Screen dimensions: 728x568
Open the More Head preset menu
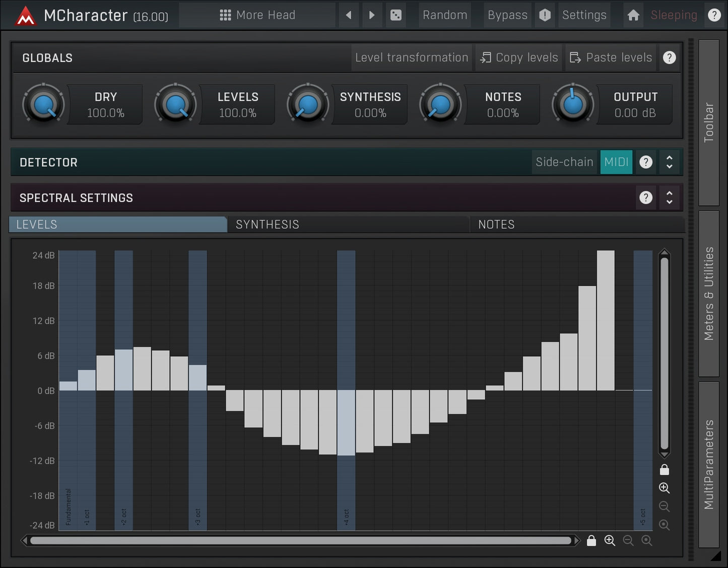(257, 15)
